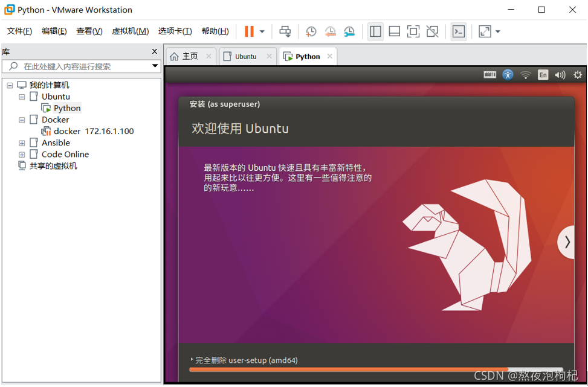Expand the Ansible folder node
Image resolution: width=588 pixels, height=387 pixels.
(22, 143)
